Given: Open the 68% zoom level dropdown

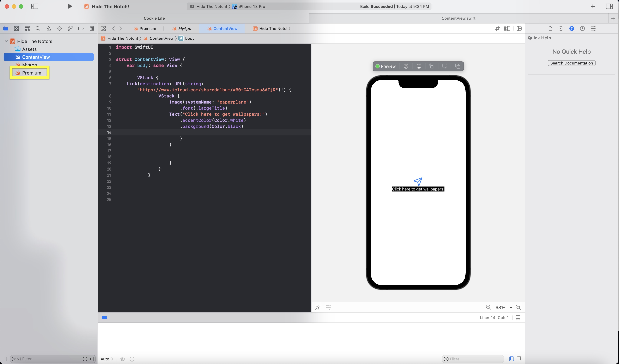Looking at the screenshot, I should coord(511,308).
